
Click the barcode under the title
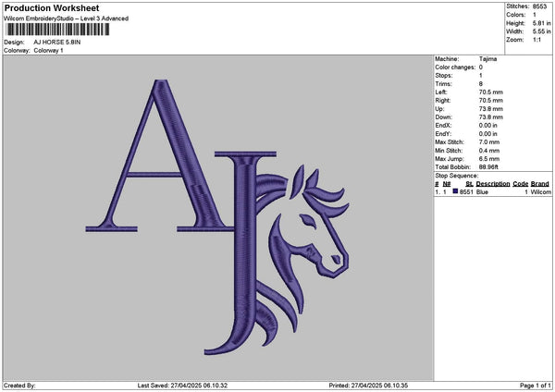click(x=55, y=30)
